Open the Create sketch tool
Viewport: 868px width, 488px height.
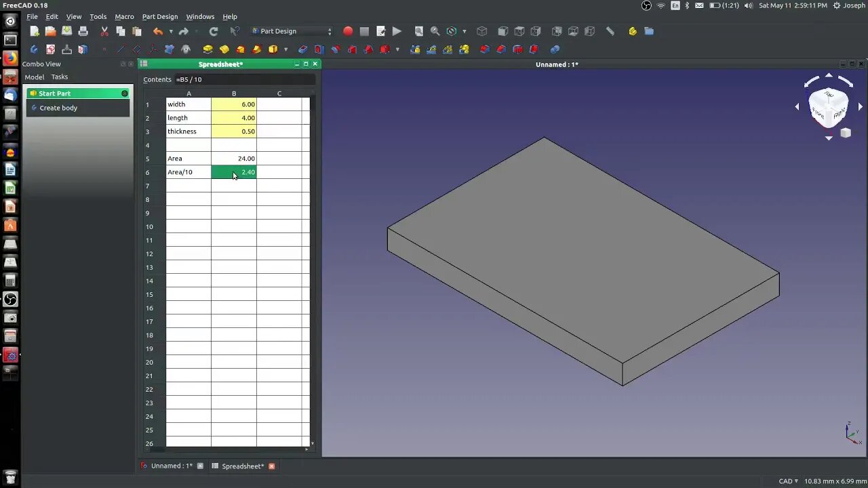click(50, 49)
